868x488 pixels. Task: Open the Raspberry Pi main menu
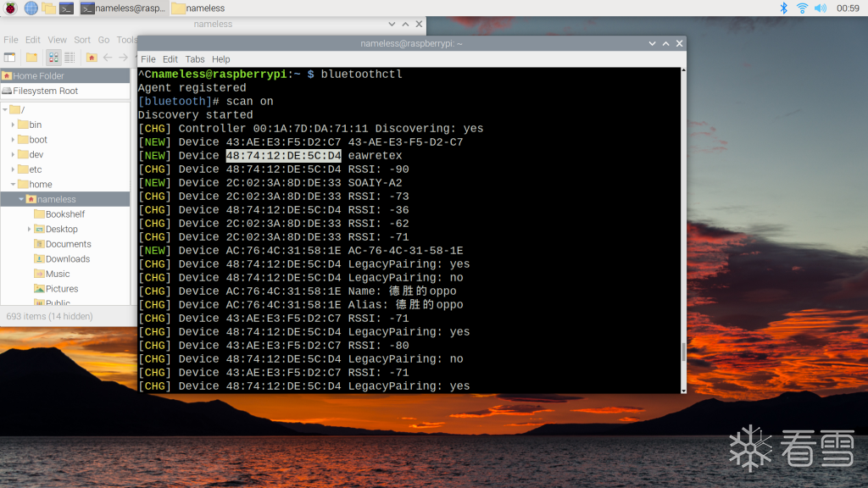[10, 8]
